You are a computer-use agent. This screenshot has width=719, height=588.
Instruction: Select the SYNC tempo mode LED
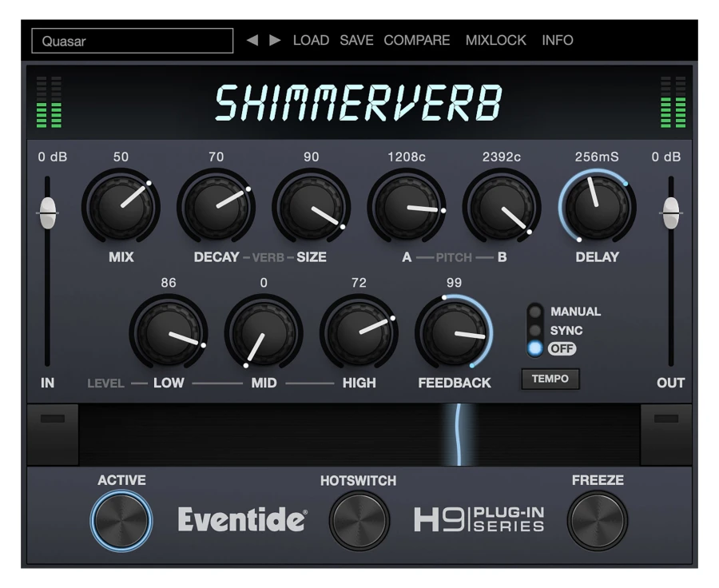click(x=534, y=330)
